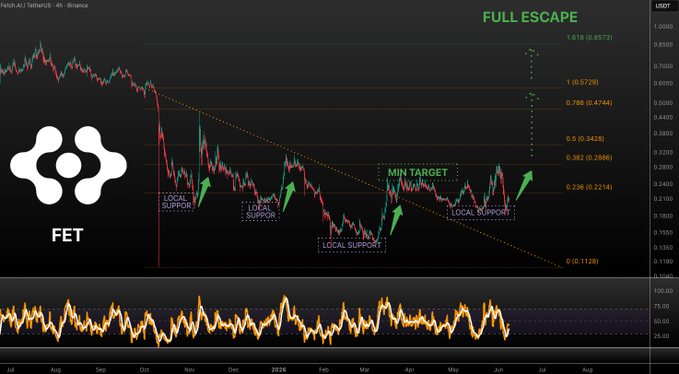Click the 0.8500 price axis value
This screenshot has width=679, height=374.
[x=664, y=45]
